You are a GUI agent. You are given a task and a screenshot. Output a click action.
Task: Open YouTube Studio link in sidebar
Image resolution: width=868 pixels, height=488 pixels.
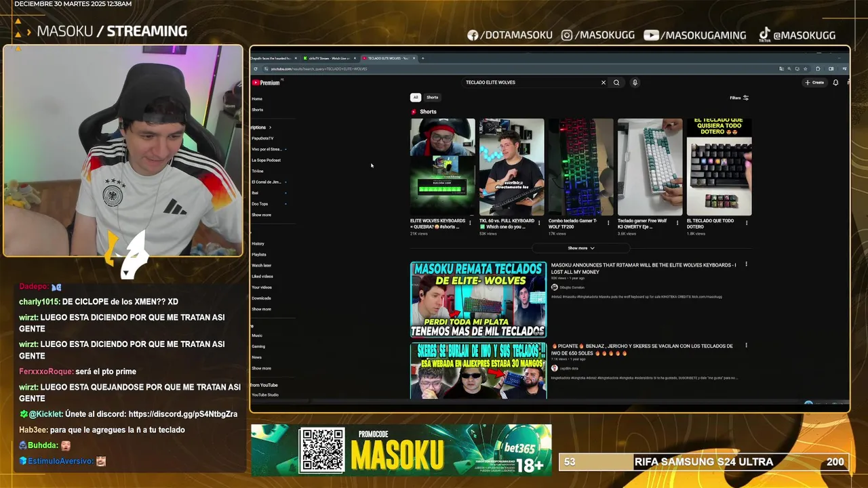[x=265, y=394]
